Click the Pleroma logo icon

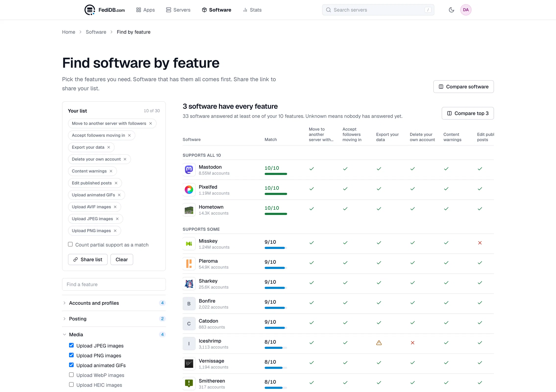click(189, 264)
